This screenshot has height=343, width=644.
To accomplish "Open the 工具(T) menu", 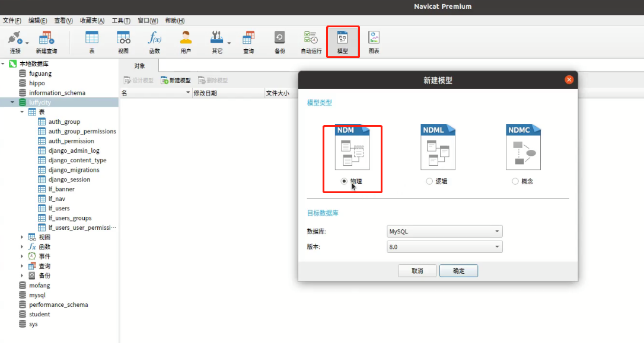I will 121,21.
